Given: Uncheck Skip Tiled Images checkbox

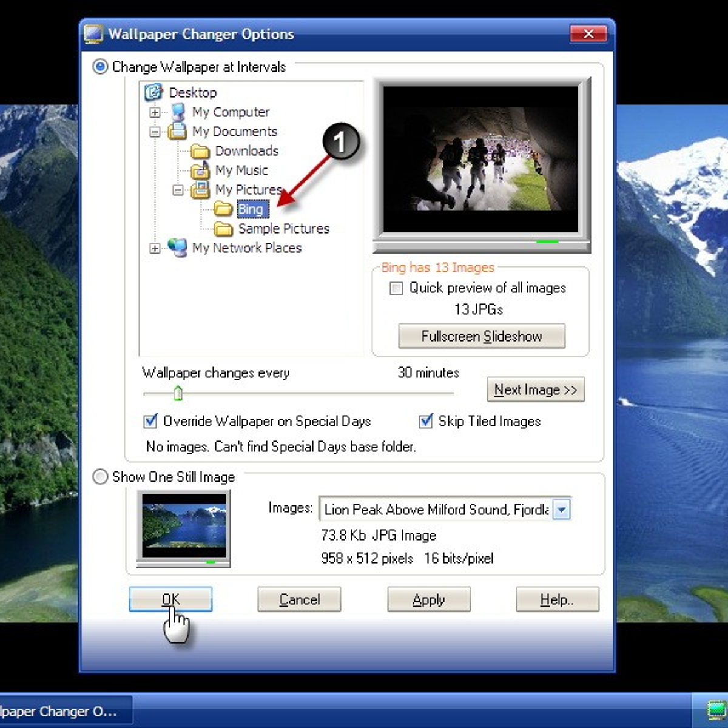Looking at the screenshot, I should pos(426,421).
